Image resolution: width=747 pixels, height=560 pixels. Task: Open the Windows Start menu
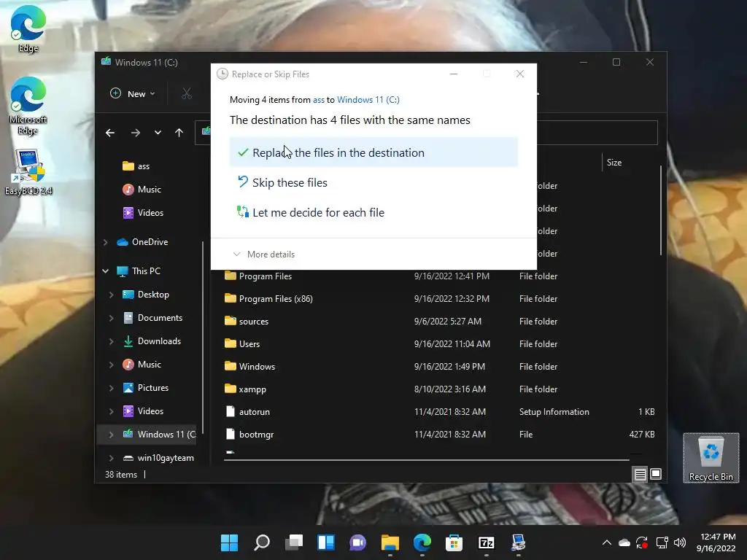(229, 542)
